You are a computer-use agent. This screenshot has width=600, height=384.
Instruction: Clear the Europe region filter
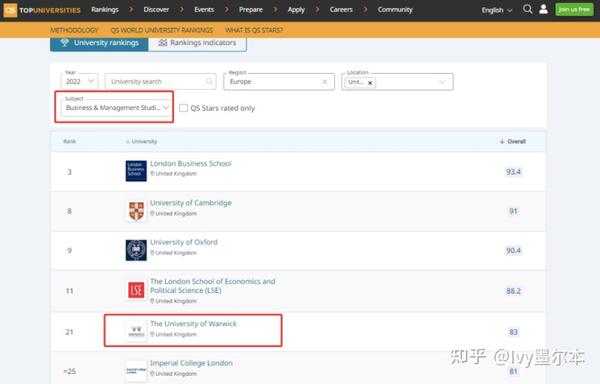(325, 81)
